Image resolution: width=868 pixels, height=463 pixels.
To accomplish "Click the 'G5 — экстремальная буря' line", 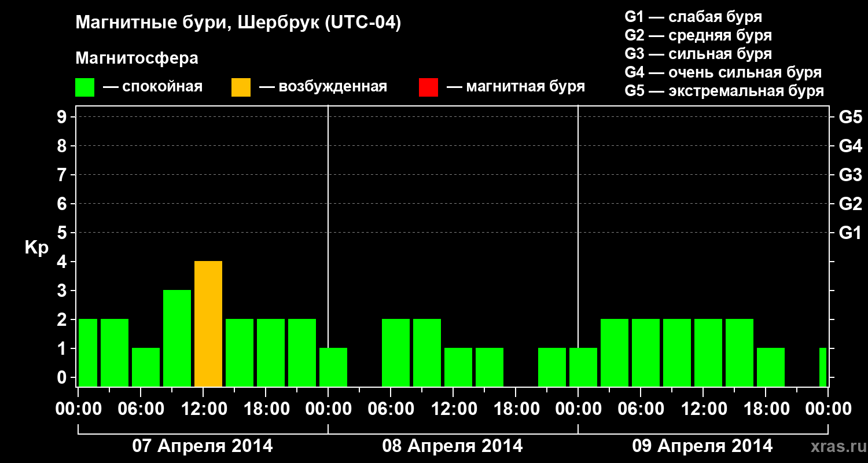I will click(x=724, y=91).
